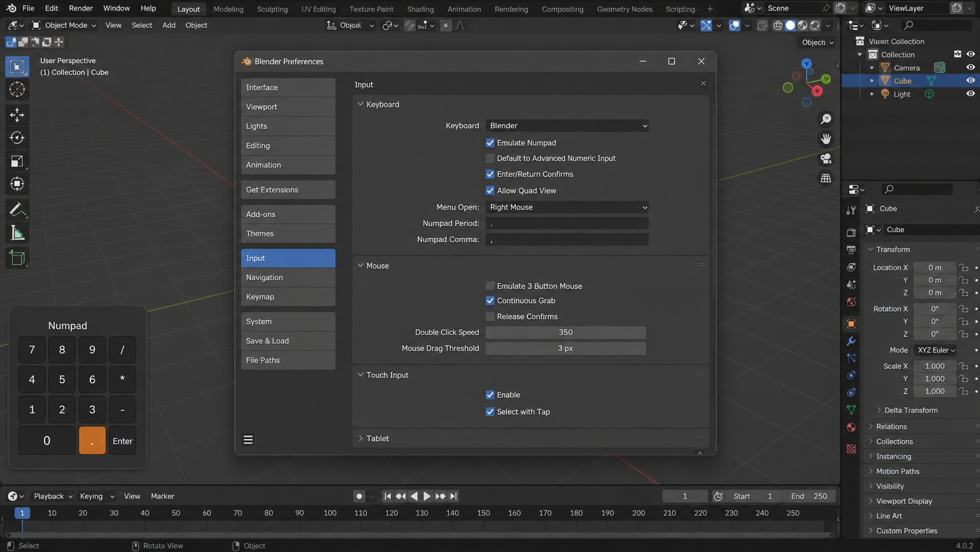Click the Numpad Period input field

point(567,223)
